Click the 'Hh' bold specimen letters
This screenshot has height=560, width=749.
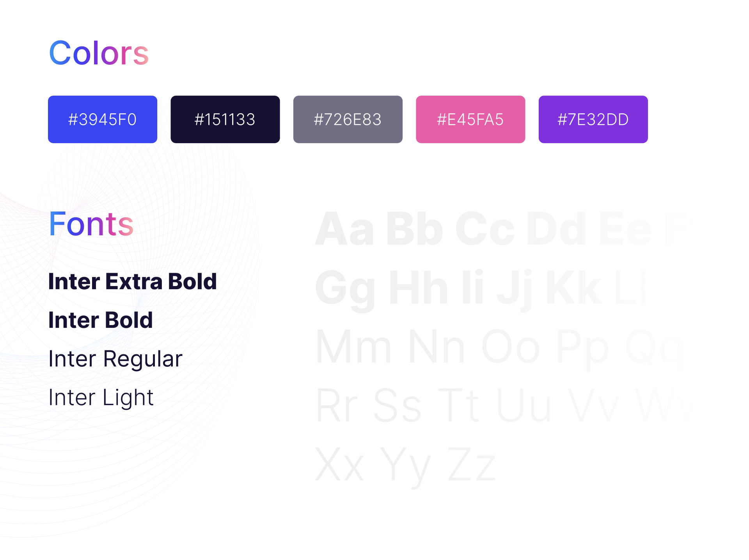coord(418,288)
